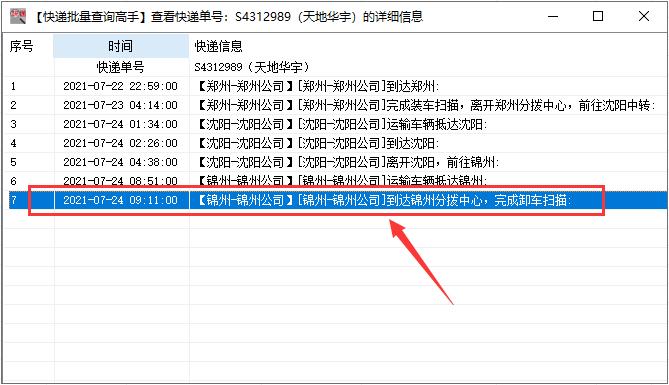Select row number 7
The image size is (669, 385).
coord(13,200)
